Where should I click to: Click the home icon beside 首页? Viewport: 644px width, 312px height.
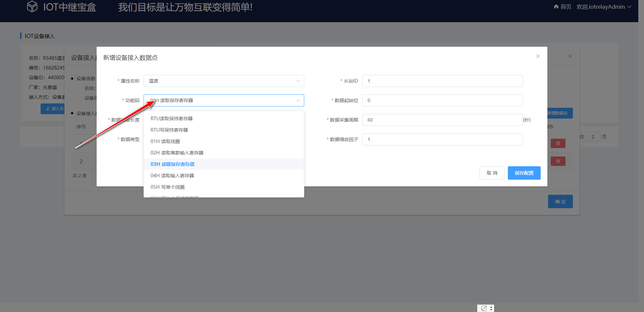point(556,6)
